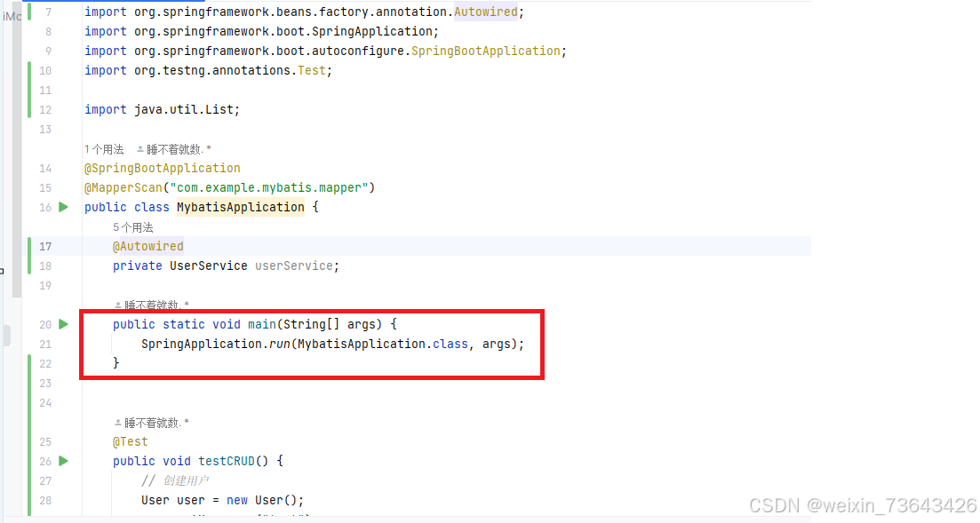Click the run icon next to the main method
Screen dimensions: 980x523
point(62,324)
